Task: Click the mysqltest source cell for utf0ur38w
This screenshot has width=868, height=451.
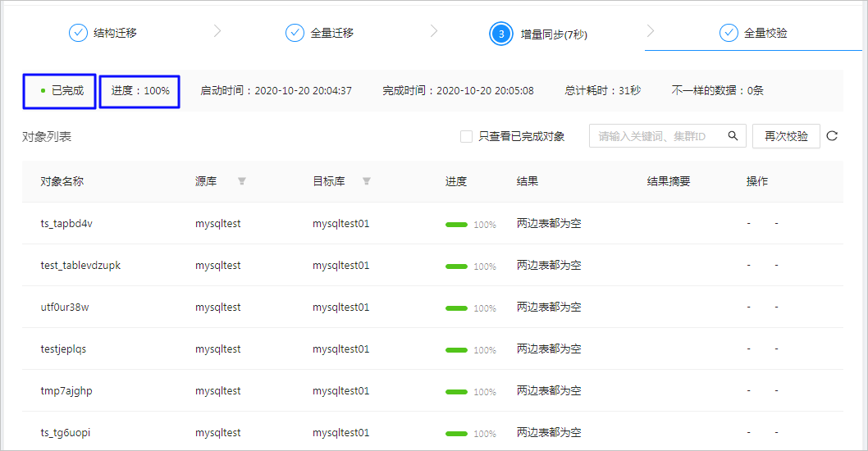Action: tap(218, 307)
